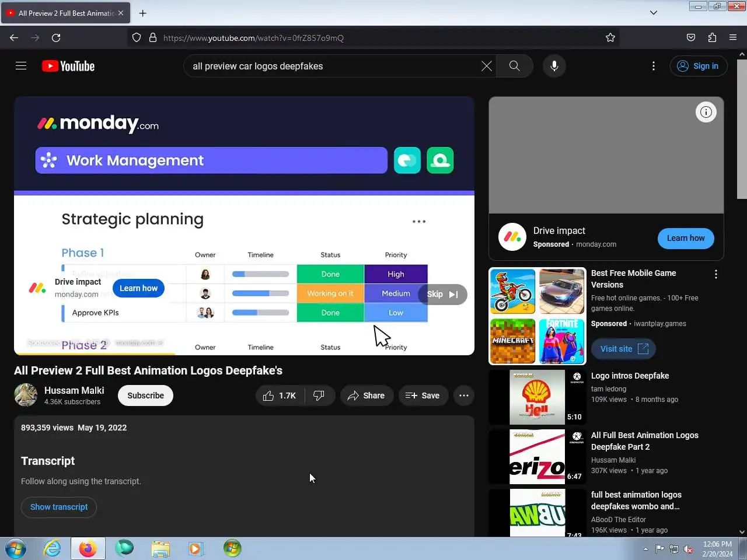Like the video with thumbs up
Viewport: 747px width, 560px height.
(280, 395)
